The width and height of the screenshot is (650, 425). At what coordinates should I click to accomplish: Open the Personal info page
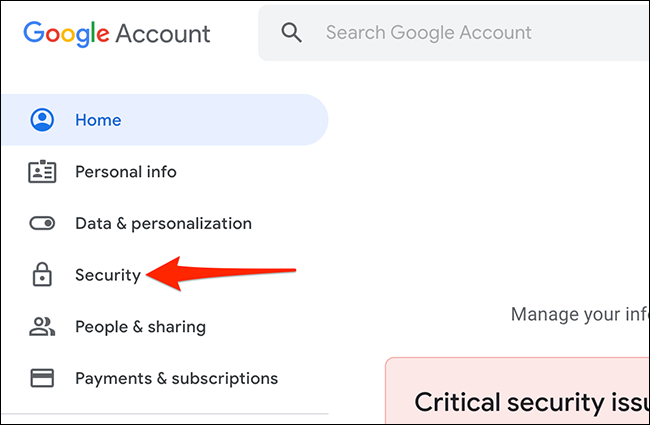(x=125, y=172)
